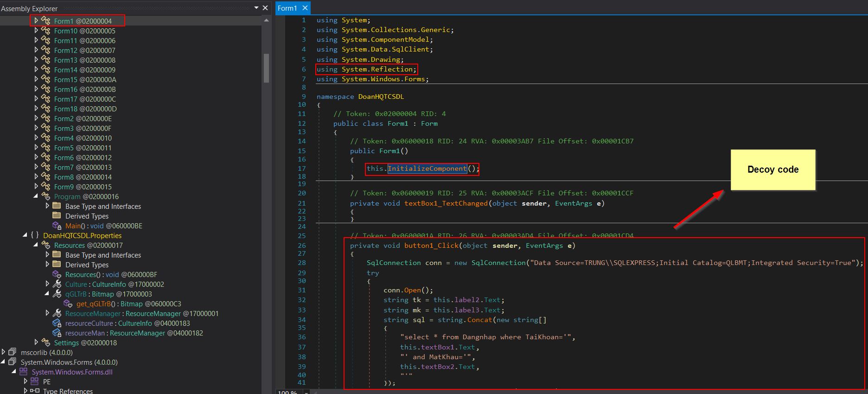
Task: Click the resourceCulture field icon
Action: 57,323
